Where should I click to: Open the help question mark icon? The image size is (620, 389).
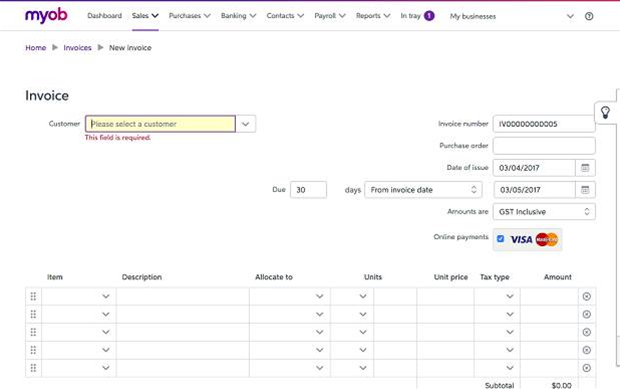589,16
